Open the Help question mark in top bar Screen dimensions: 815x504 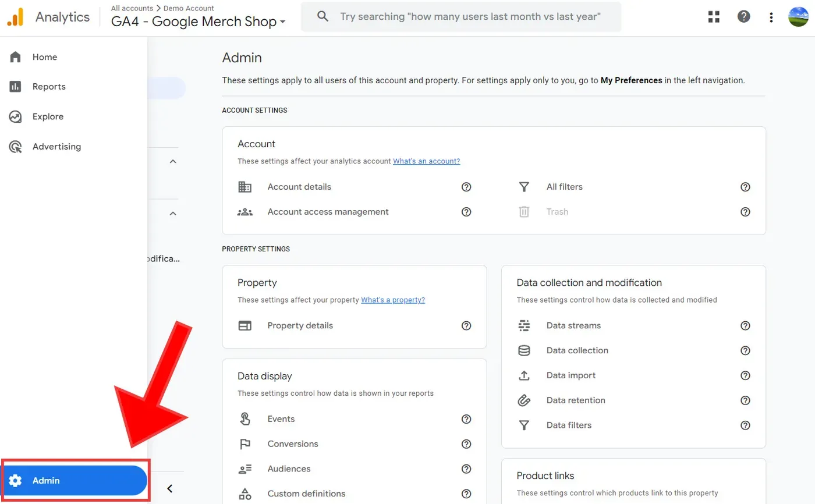pyautogui.click(x=743, y=17)
